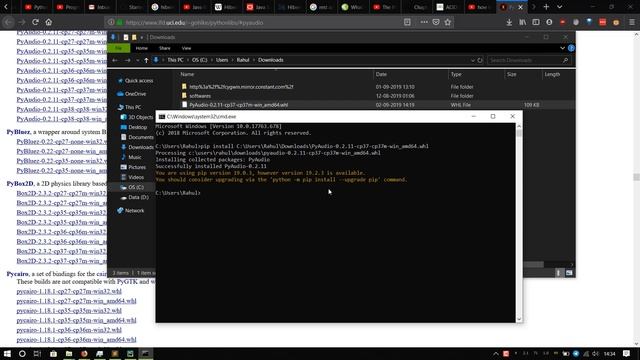Go to Firefox home page icon

pos(49,22)
